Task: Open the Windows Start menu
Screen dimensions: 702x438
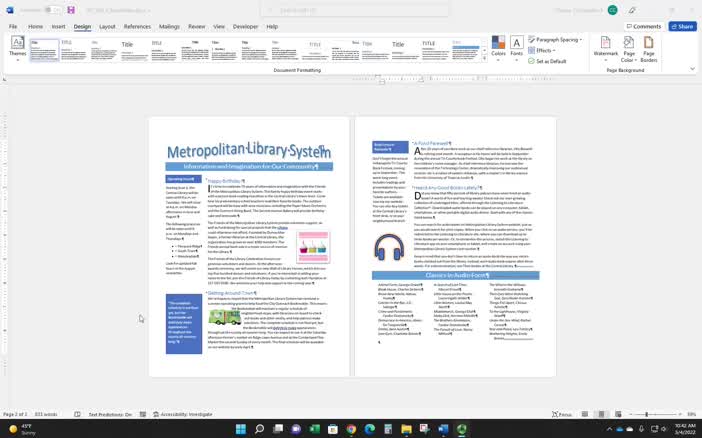Action: pos(241,429)
